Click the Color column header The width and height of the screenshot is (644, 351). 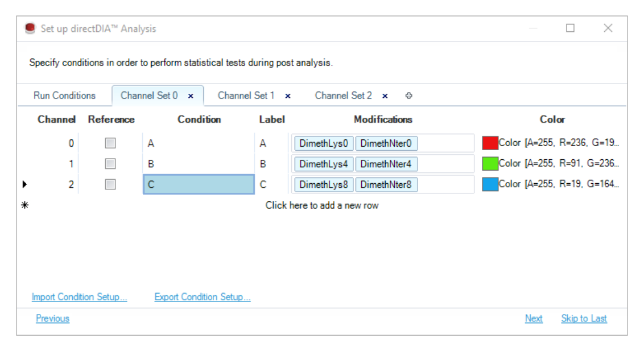(x=552, y=119)
